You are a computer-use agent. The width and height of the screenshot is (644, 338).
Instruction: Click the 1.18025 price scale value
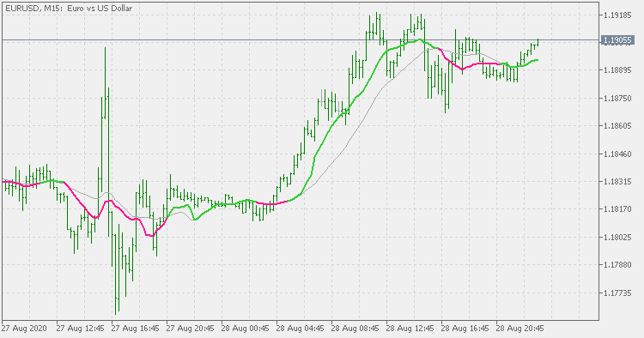click(x=617, y=237)
